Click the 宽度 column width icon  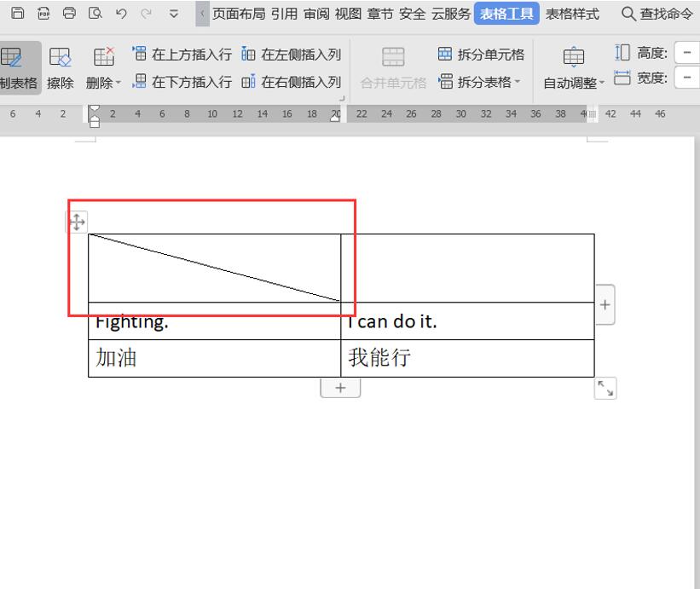tap(622, 78)
